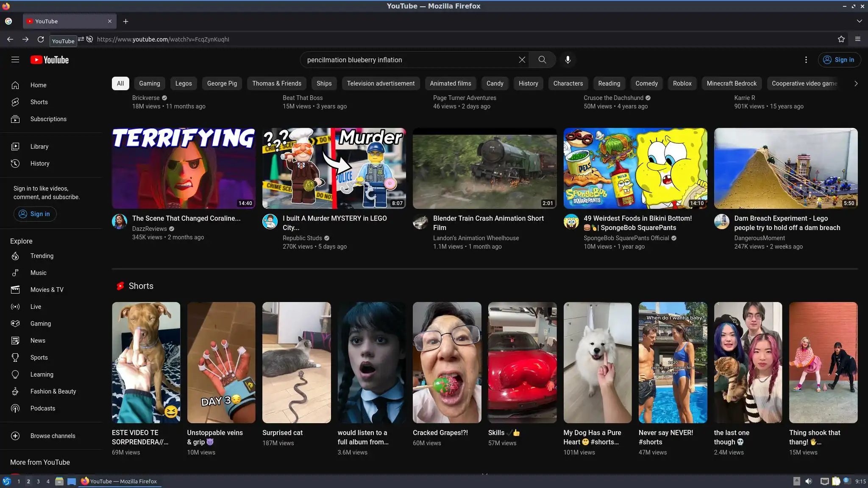Screen dimensions: 868x488
Task: Switch to workspace 3 in taskbar
Action: click(x=38, y=481)
